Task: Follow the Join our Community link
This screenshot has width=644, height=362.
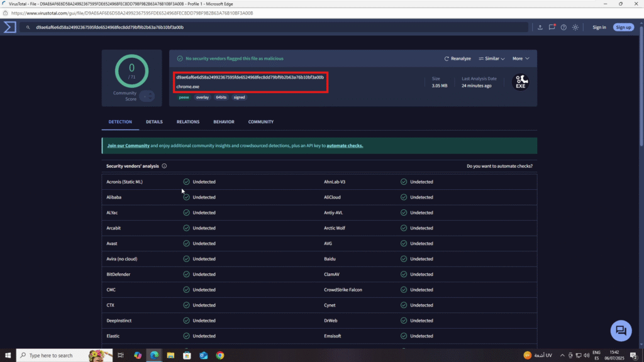Action: point(128,146)
